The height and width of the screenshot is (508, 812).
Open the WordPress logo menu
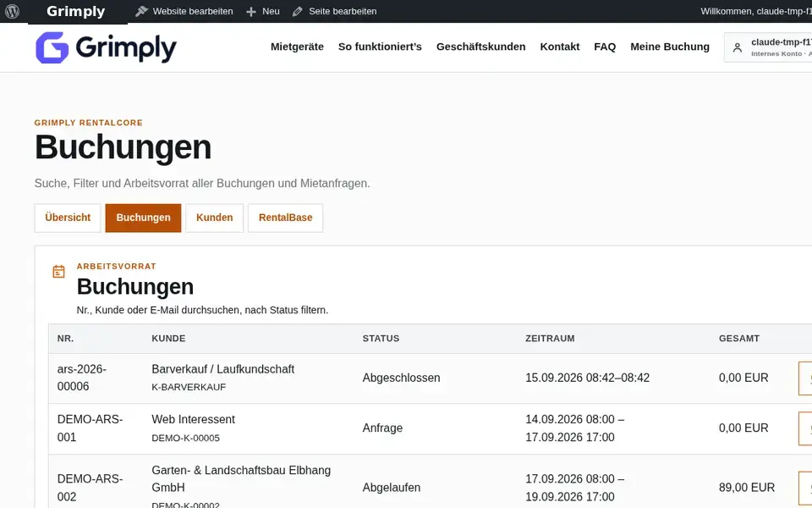click(12, 11)
